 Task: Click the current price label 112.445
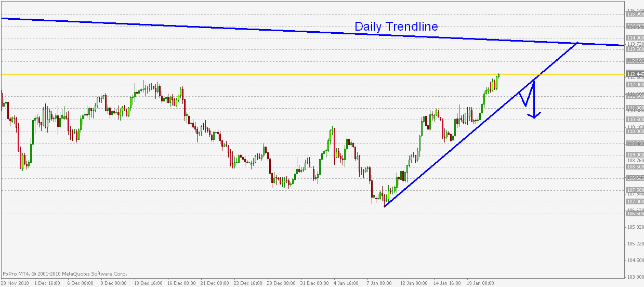pyautogui.click(x=634, y=74)
